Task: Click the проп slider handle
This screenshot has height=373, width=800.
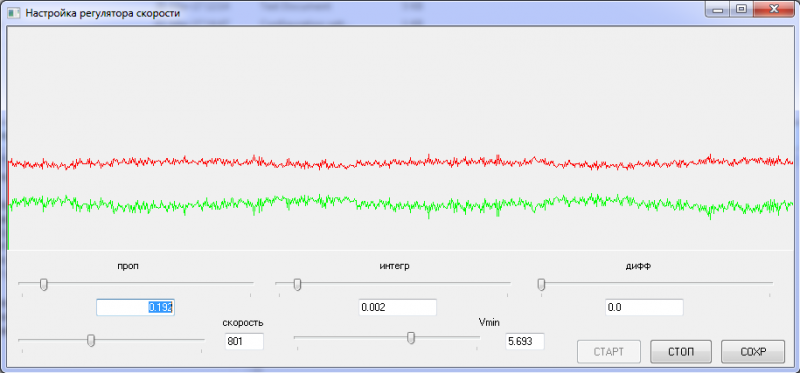Action: (44, 284)
